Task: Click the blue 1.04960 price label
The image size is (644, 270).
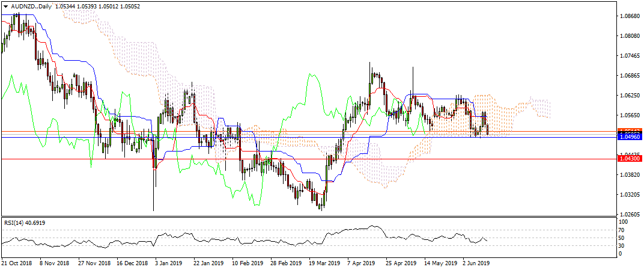Action: [630, 137]
